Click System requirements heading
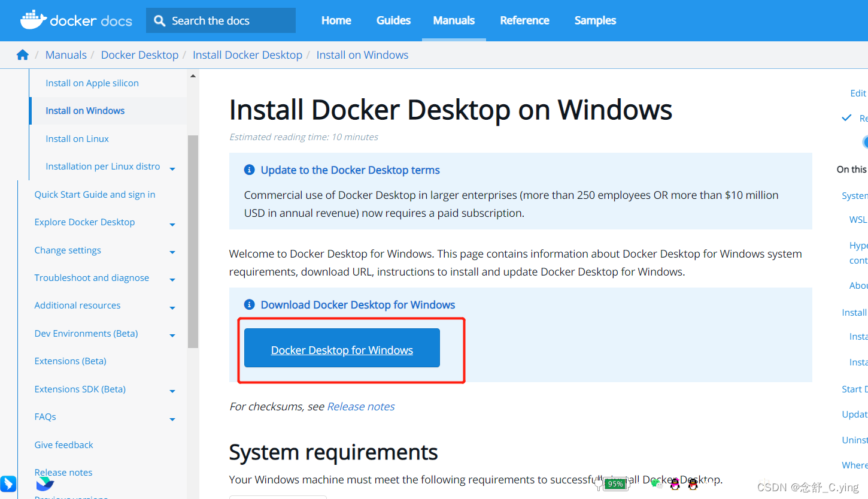This screenshot has height=499, width=868. coord(333,452)
